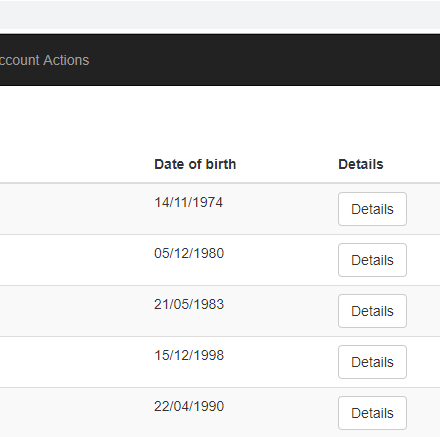Click the Date of birth column header

coord(195,164)
